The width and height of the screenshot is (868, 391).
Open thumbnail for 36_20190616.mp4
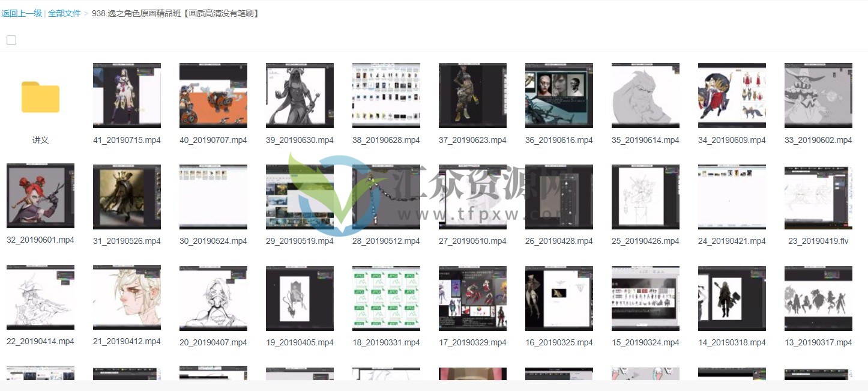tap(559, 95)
